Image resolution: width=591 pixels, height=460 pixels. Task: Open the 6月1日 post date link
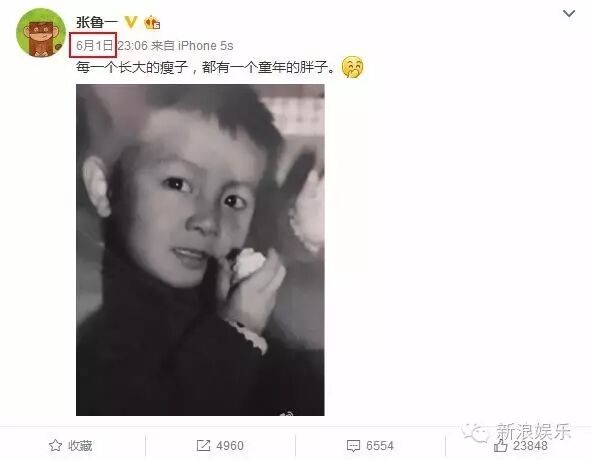[x=94, y=46]
